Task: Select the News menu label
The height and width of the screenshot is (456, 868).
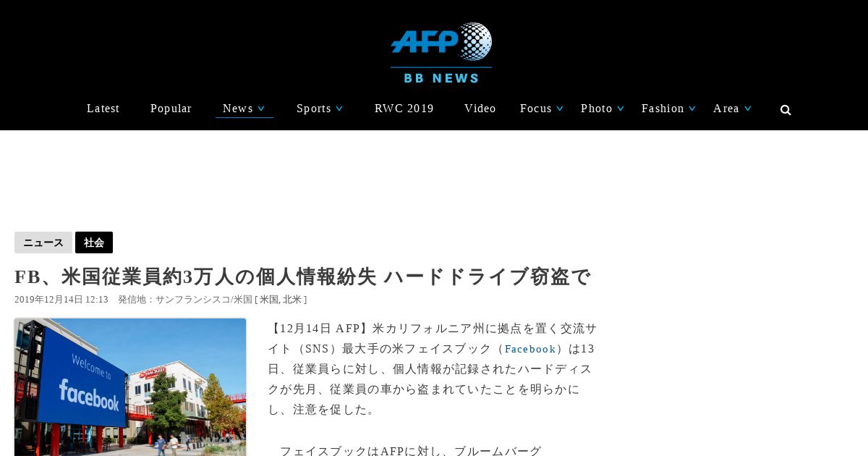Action: pyautogui.click(x=238, y=109)
